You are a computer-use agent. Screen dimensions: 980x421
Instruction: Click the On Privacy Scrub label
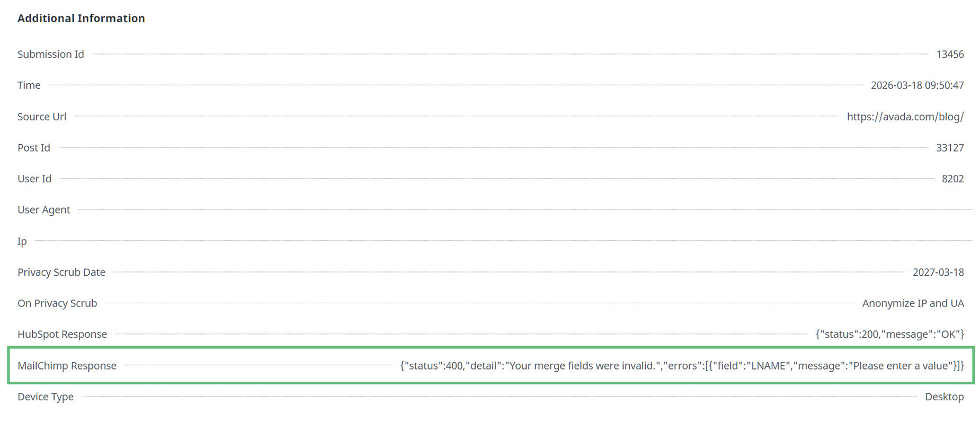57,303
